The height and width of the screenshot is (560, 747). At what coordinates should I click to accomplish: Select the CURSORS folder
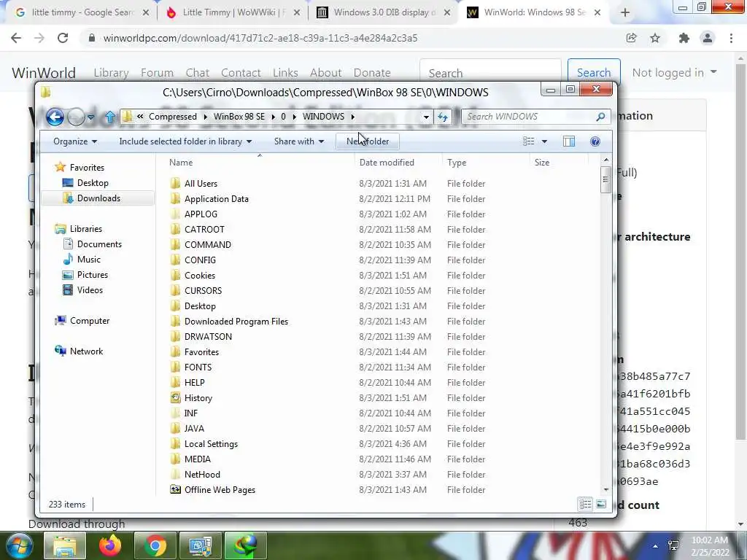point(203,291)
